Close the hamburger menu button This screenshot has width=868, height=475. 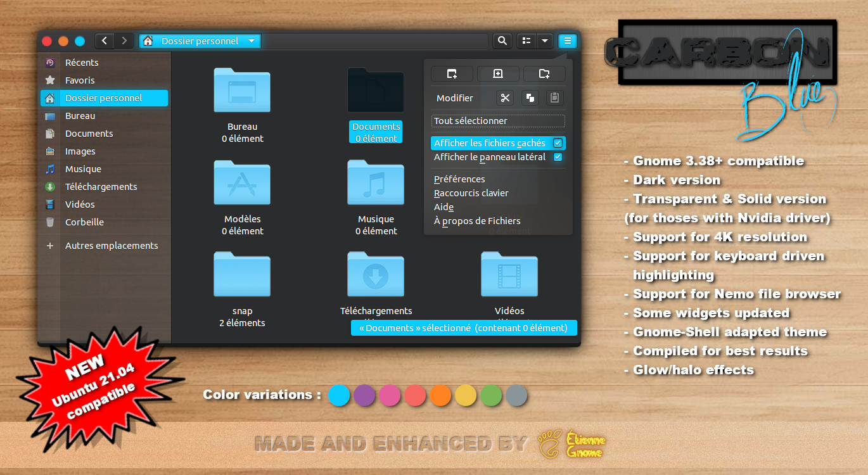tap(568, 41)
